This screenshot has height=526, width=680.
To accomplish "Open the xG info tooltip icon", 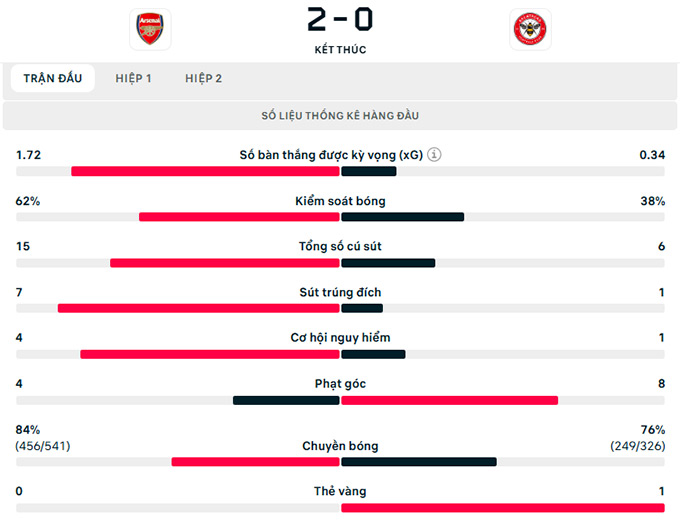I will [x=435, y=155].
